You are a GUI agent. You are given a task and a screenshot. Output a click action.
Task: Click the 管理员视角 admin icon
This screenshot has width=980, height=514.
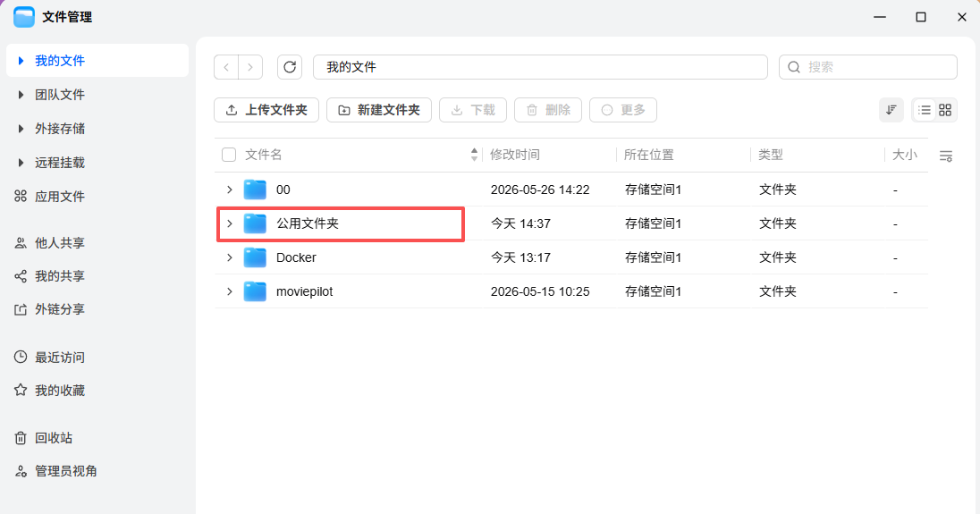[x=21, y=471]
